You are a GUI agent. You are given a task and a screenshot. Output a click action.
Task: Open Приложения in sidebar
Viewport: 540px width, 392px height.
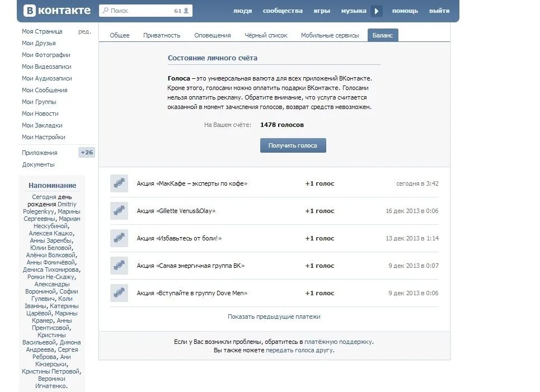coord(40,153)
